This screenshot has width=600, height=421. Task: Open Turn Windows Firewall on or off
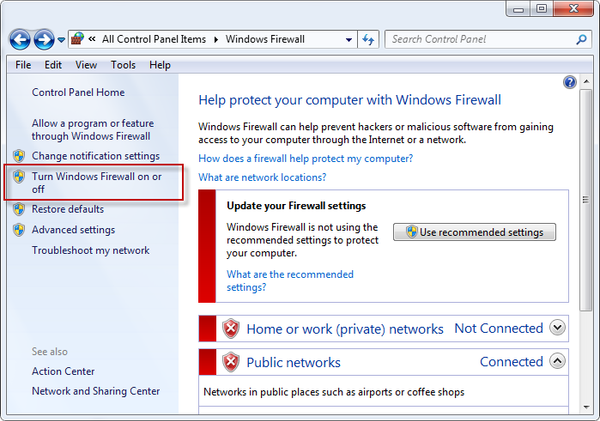tap(96, 183)
